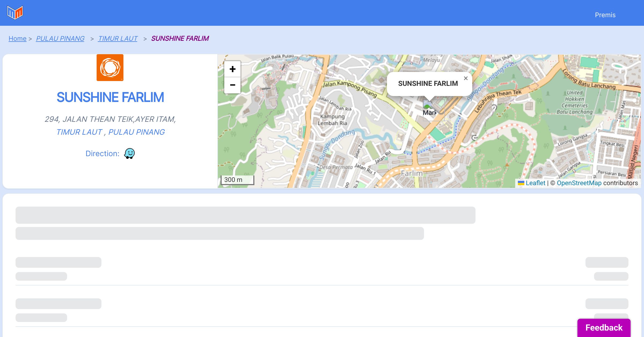The height and width of the screenshot is (337, 644).
Task: Click the Leaflet flag icon
Action: [521, 183]
